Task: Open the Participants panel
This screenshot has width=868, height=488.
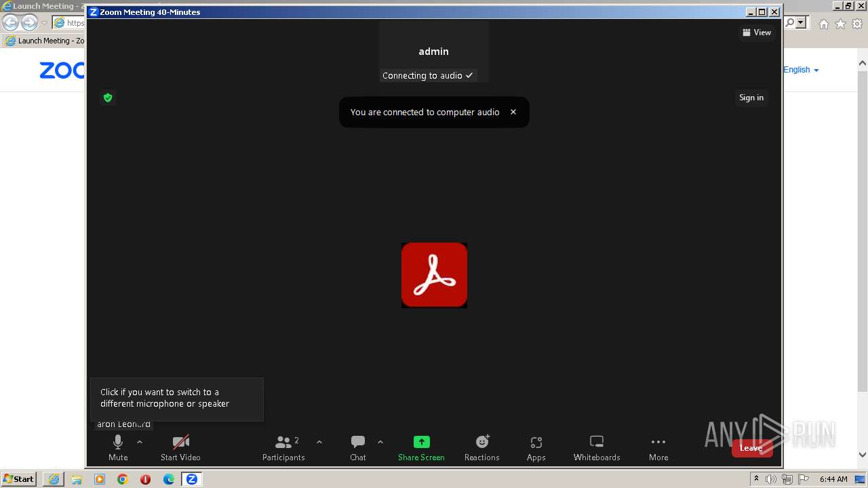Action: [283, 448]
